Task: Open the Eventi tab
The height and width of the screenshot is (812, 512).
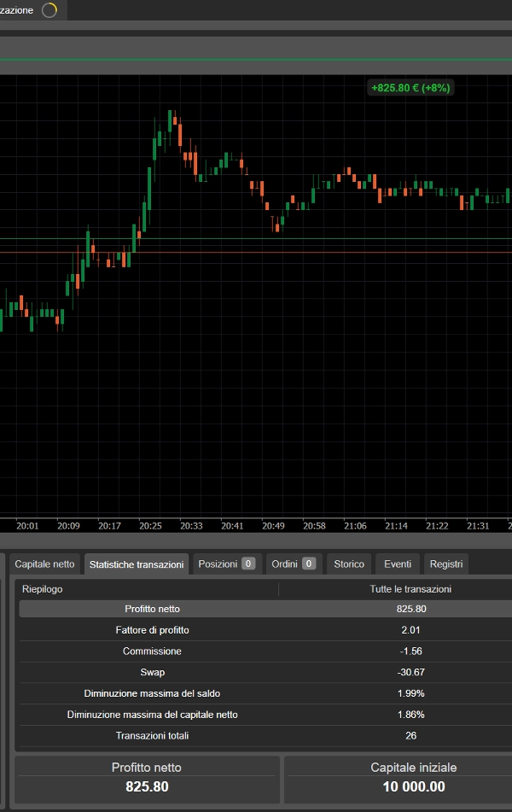Action: 398,564
